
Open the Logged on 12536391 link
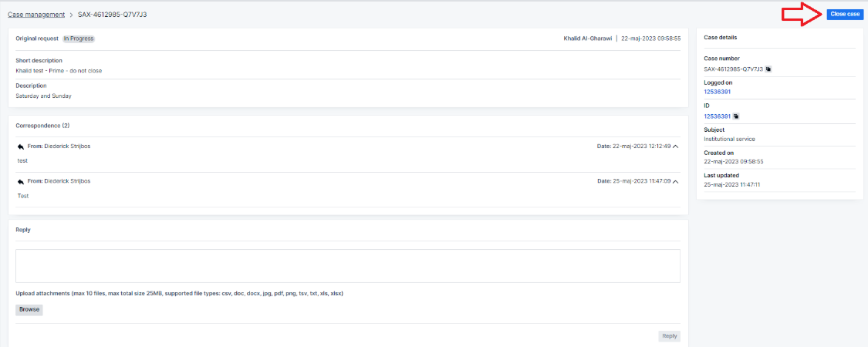click(717, 92)
